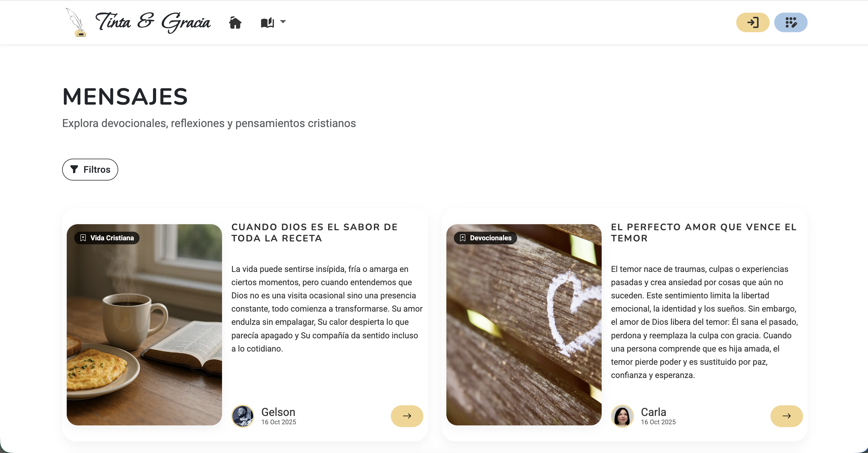Image resolution: width=868 pixels, height=453 pixels.
Task: Click the funnel icon in Filtros
Action: (x=74, y=169)
